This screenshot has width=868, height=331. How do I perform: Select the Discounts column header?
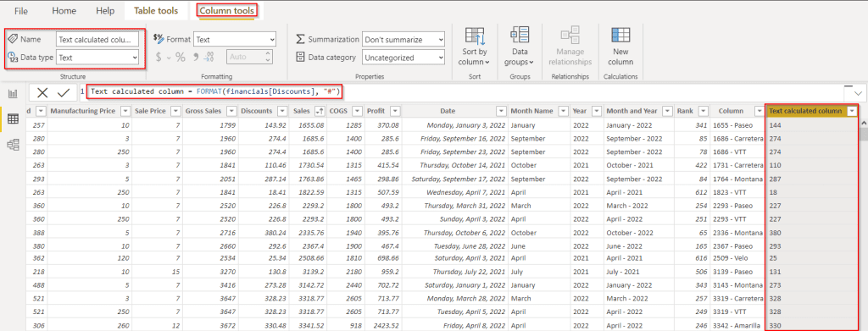(x=256, y=111)
